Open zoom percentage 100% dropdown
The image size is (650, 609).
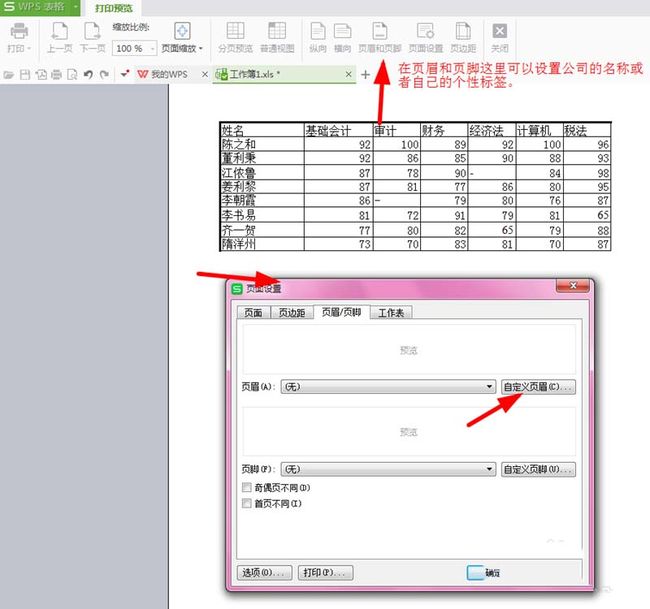click(153, 49)
